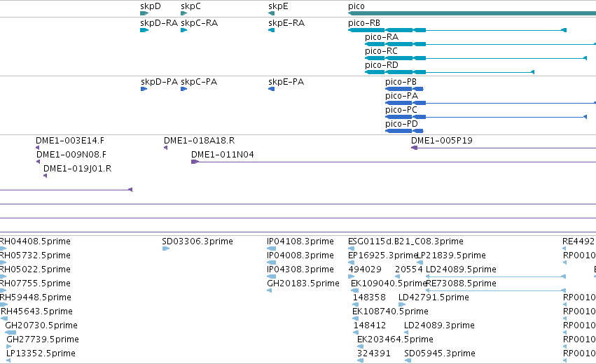Select the LD42791.5prime EST glyph
This screenshot has height=364, width=596.
click(x=402, y=304)
